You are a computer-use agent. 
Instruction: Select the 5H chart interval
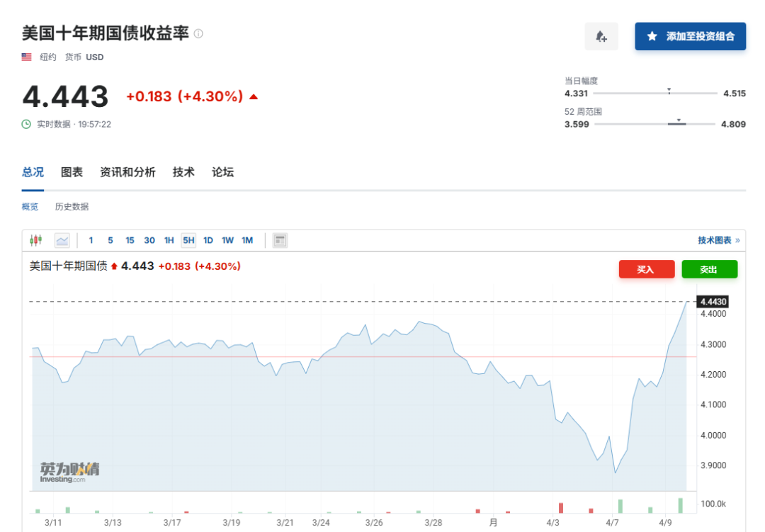coord(188,240)
